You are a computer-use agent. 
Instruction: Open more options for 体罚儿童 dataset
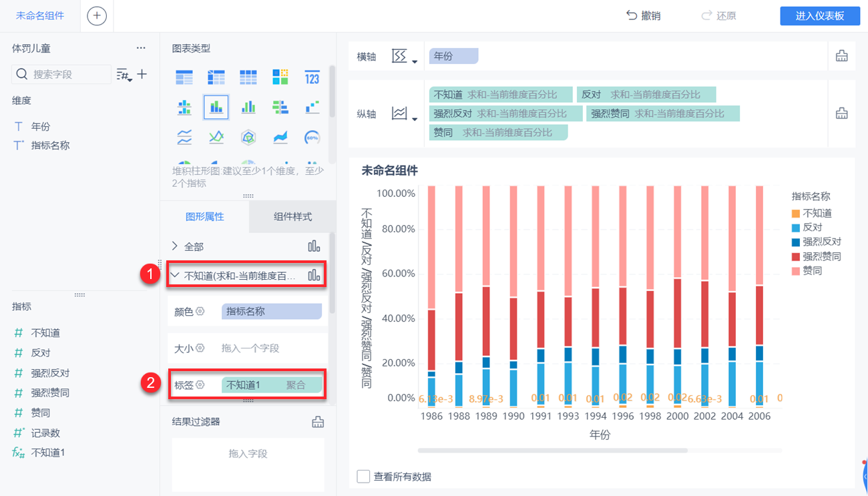point(141,48)
